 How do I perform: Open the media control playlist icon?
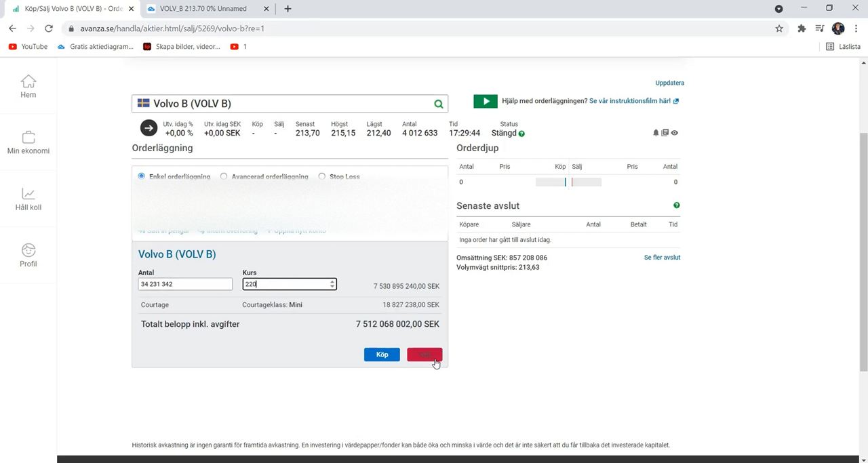point(820,28)
